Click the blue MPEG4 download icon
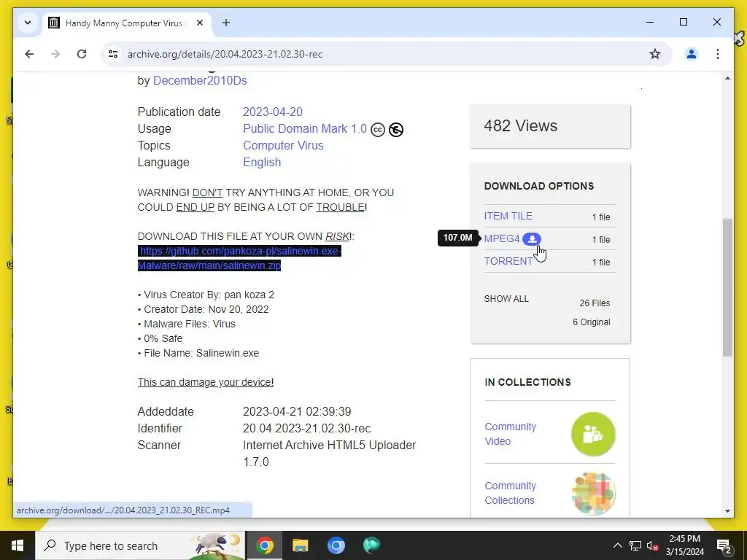This screenshot has width=747, height=560. coord(532,238)
